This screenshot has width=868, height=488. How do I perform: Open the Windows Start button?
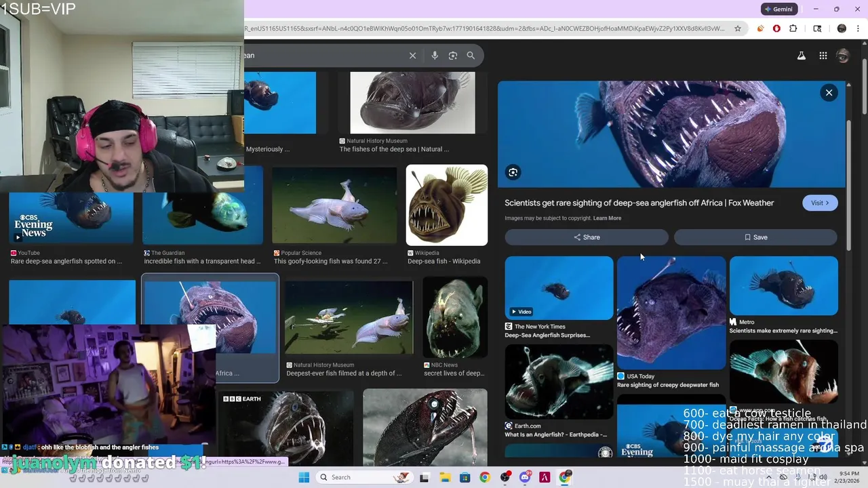(x=304, y=477)
